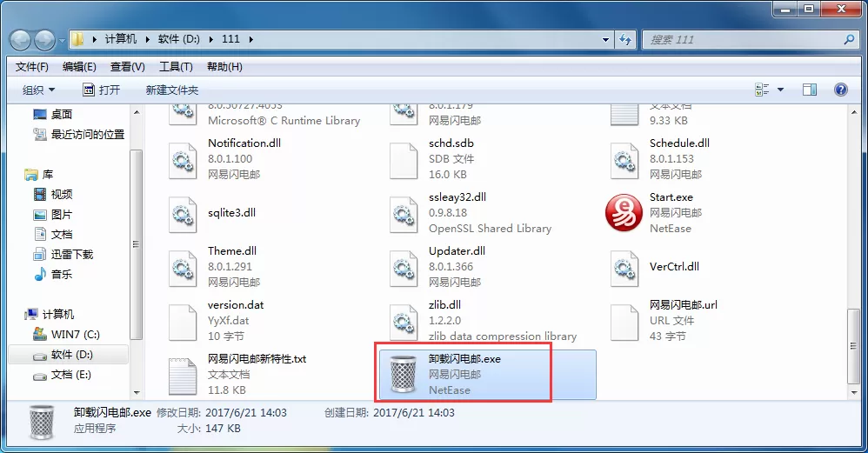Click the Updater.dll file icon
The image size is (868, 453).
[x=404, y=269]
